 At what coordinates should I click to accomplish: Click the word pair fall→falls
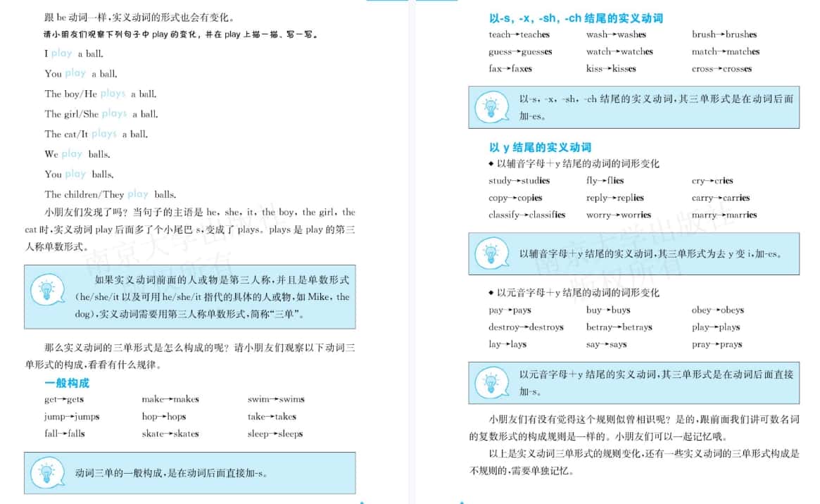tap(65, 434)
